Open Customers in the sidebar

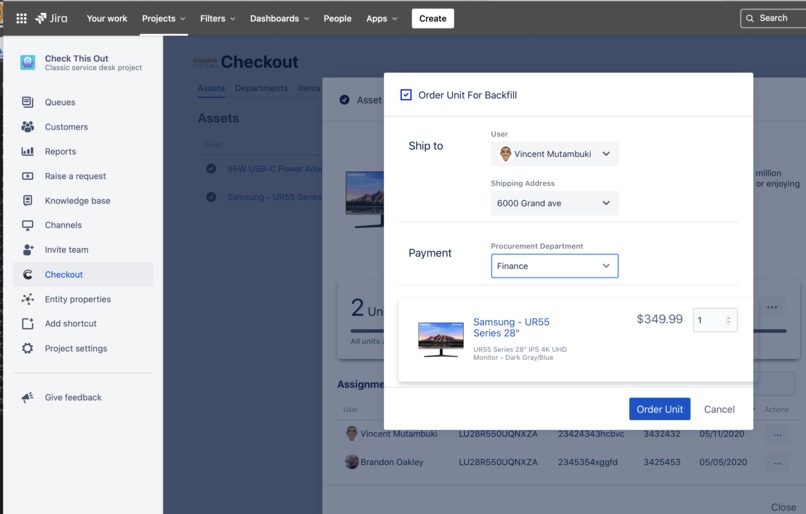(83, 127)
